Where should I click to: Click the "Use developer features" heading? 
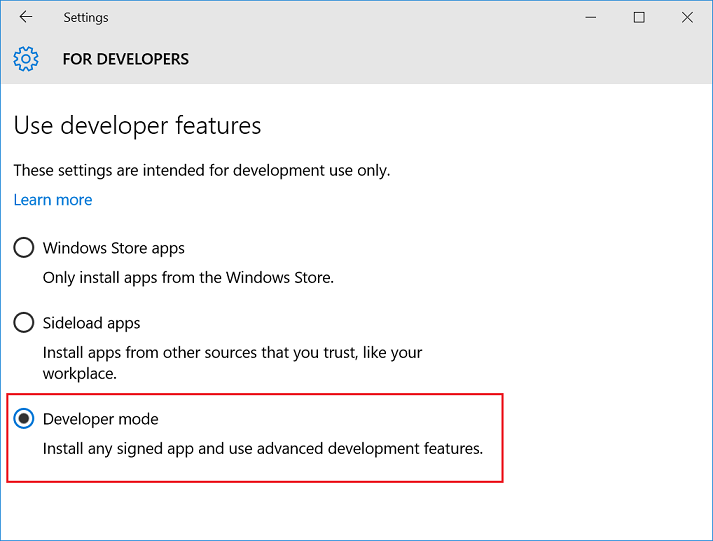pyautogui.click(x=137, y=125)
